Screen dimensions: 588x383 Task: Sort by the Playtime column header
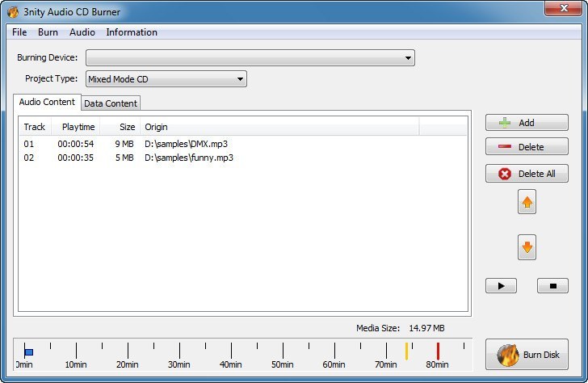pos(76,127)
